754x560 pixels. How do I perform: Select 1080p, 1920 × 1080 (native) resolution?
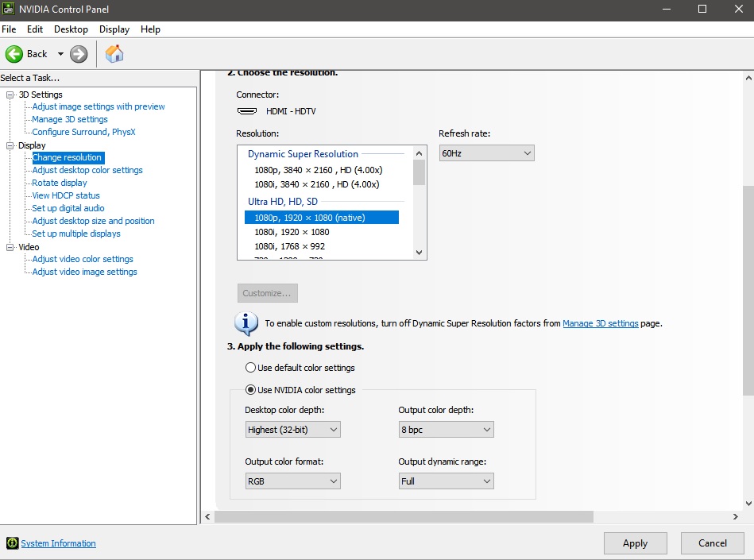pos(322,218)
